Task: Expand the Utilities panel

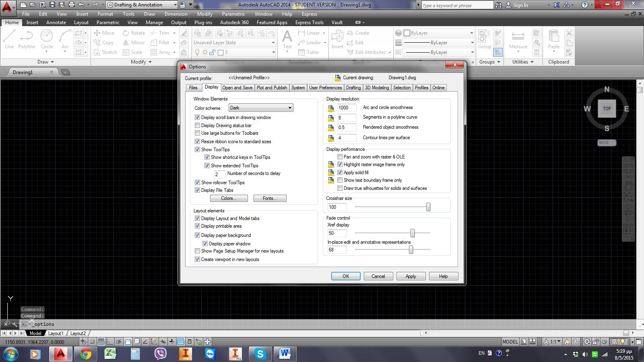Action: click(x=523, y=62)
